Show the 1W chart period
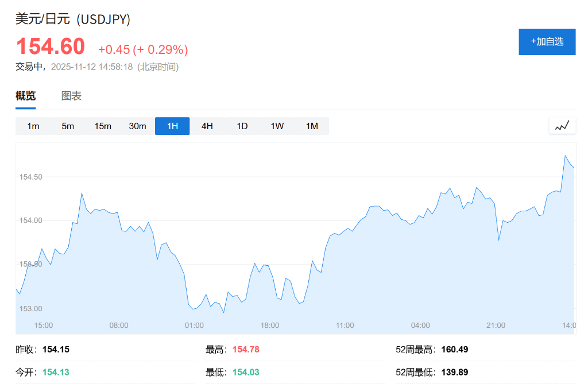 point(277,126)
